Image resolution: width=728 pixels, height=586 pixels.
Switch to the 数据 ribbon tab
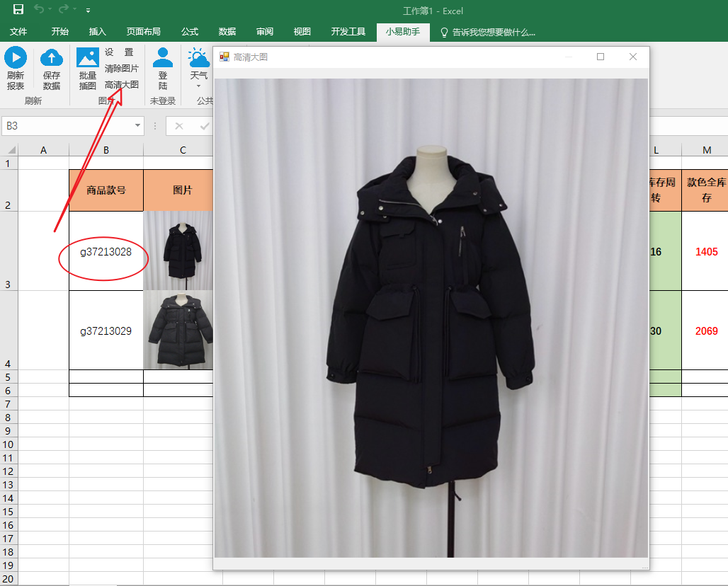point(227,32)
